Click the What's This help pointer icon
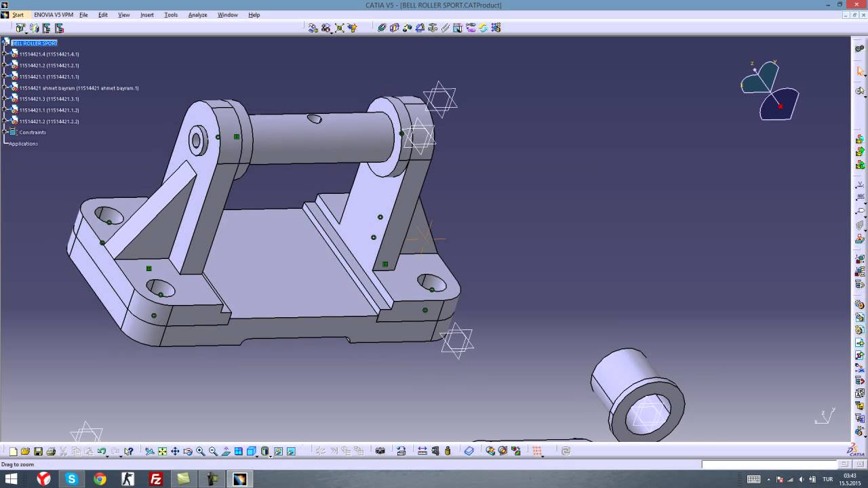 click(x=129, y=451)
